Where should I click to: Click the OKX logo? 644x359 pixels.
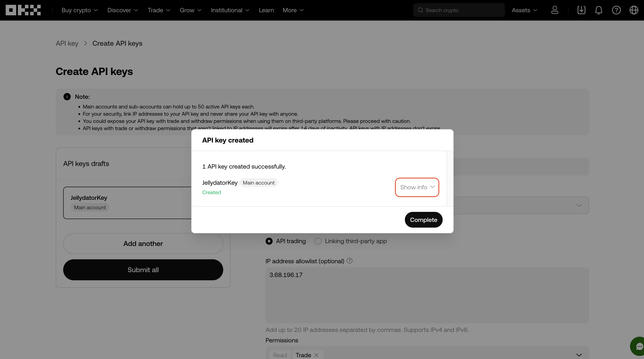[x=23, y=10]
